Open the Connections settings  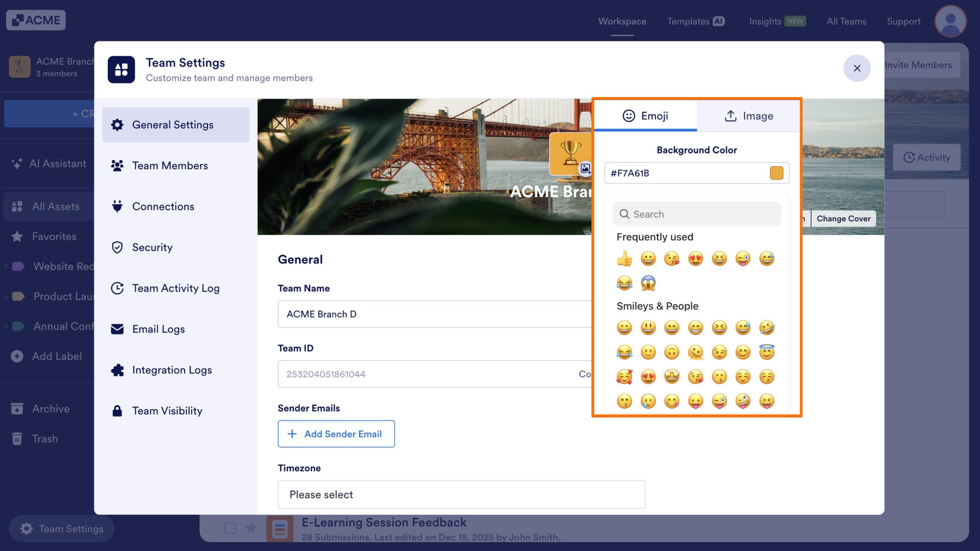coord(163,206)
